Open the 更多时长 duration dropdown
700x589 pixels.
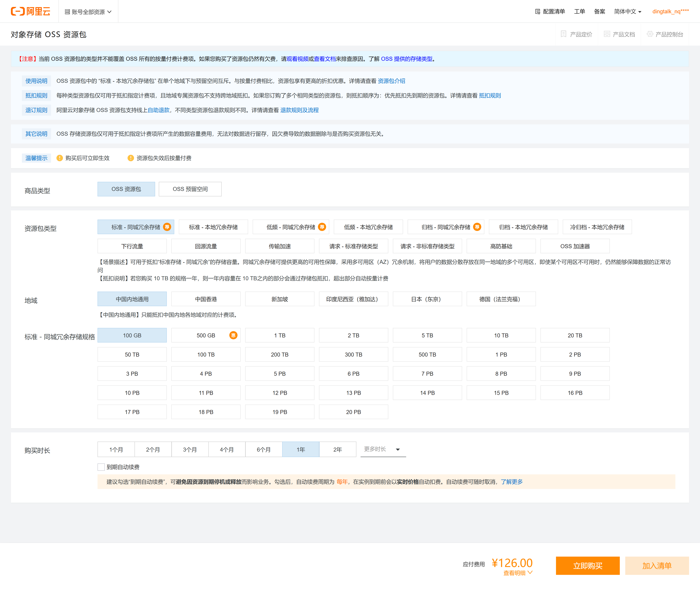(383, 449)
